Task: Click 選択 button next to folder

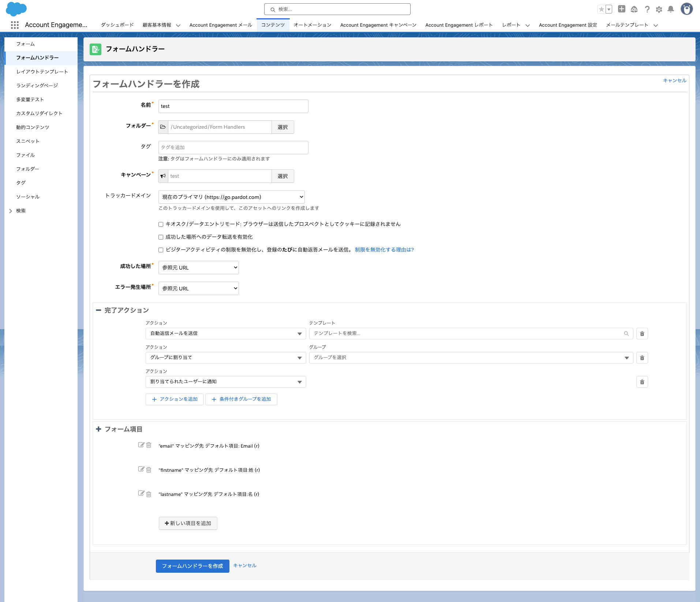Action: (282, 127)
